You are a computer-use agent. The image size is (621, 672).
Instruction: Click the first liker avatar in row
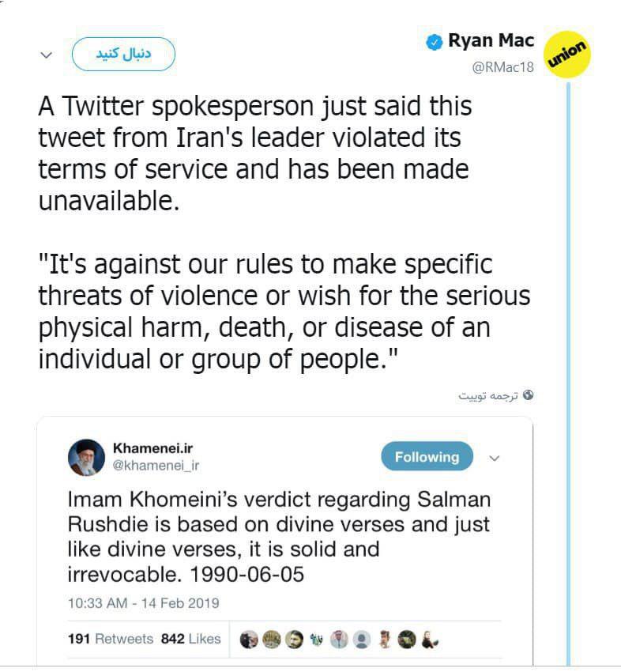point(248,639)
